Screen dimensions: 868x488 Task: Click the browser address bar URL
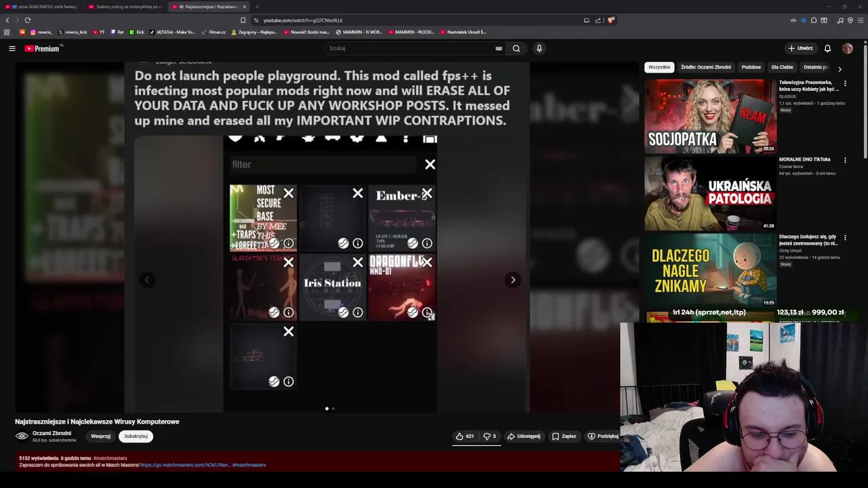click(302, 20)
